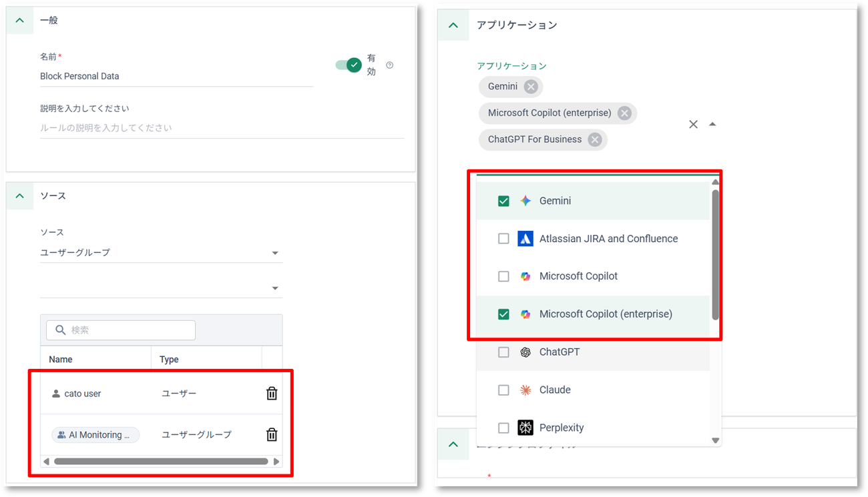The width and height of the screenshot is (868, 497).
Task: Clear all selected applications with X
Action: tap(693, 124)
